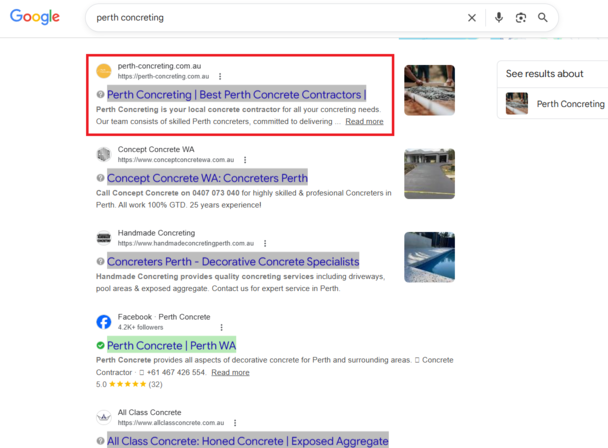The width and height of the screenshot is (608, 448).
Task: Open the 'All Class Concrete: Honed Concrete' result
Action: point(248,441)
